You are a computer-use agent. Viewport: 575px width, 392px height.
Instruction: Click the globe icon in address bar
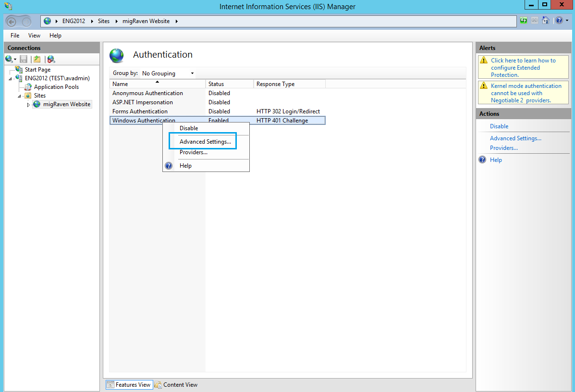tap(47, 21)
